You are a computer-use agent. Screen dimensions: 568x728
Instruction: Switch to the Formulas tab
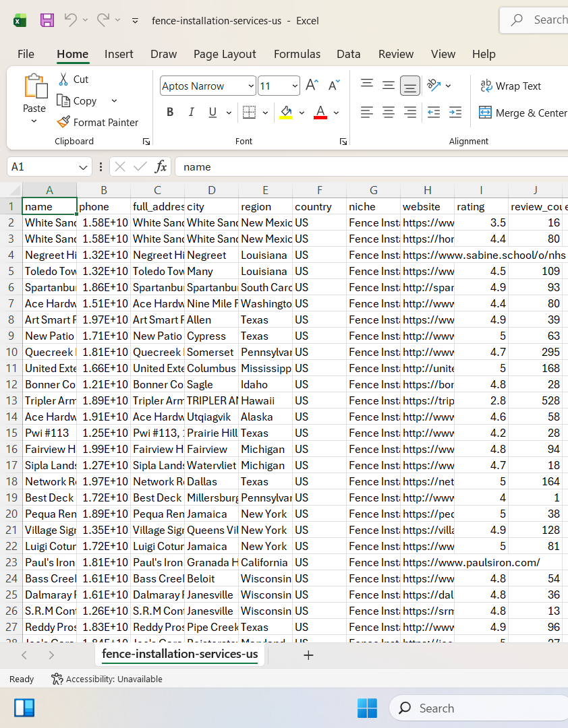click(x=297, y=55)
